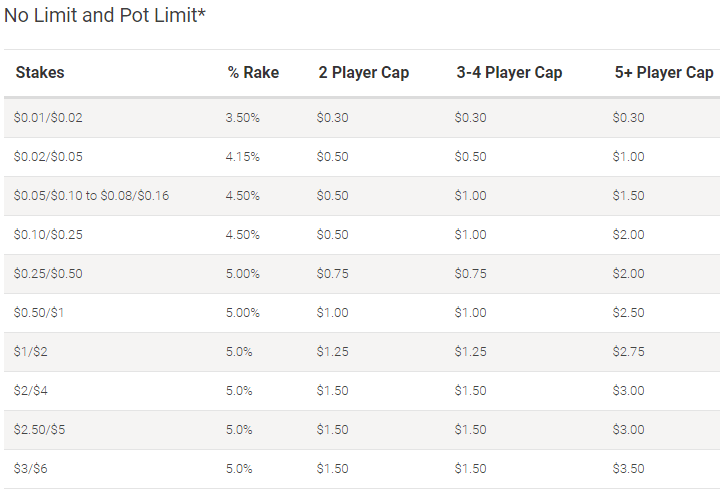720x497 pixels.
Task: Select the $0.50/$1 stakes cell
Action: 39,313
